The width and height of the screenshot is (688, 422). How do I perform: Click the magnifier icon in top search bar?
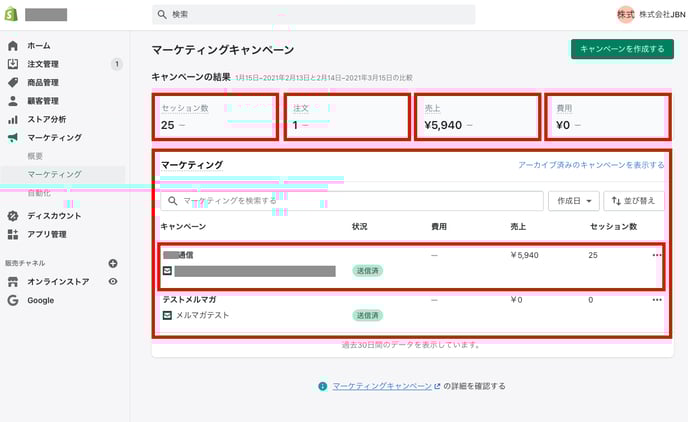click(162, 14)
